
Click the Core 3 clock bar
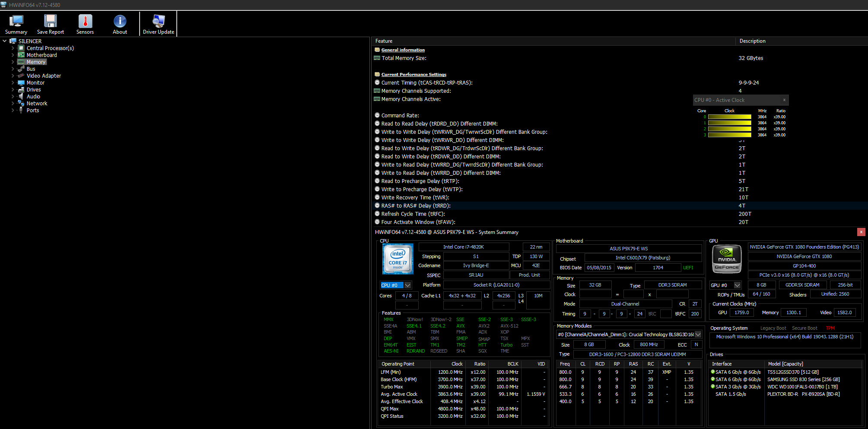[x=730, y=135]
